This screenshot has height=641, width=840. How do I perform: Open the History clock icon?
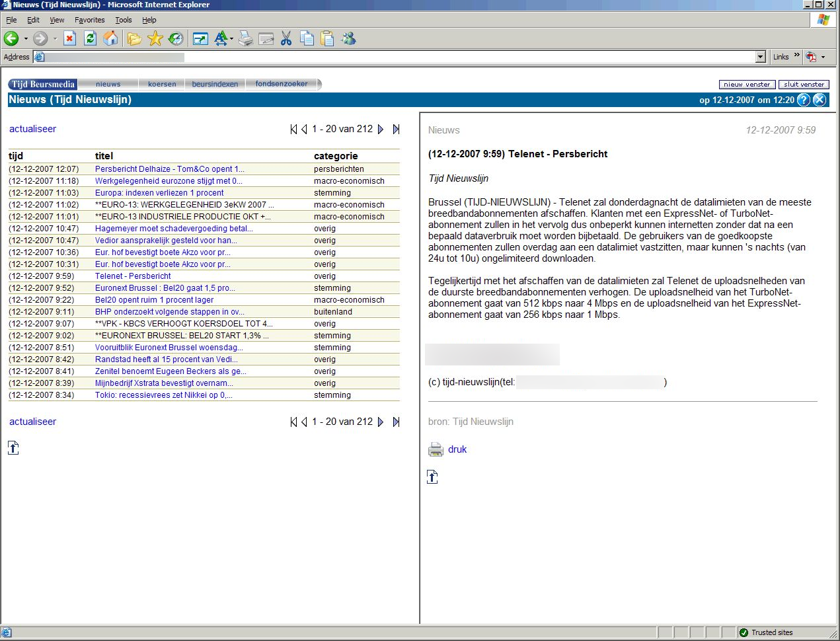coord(175,38)
